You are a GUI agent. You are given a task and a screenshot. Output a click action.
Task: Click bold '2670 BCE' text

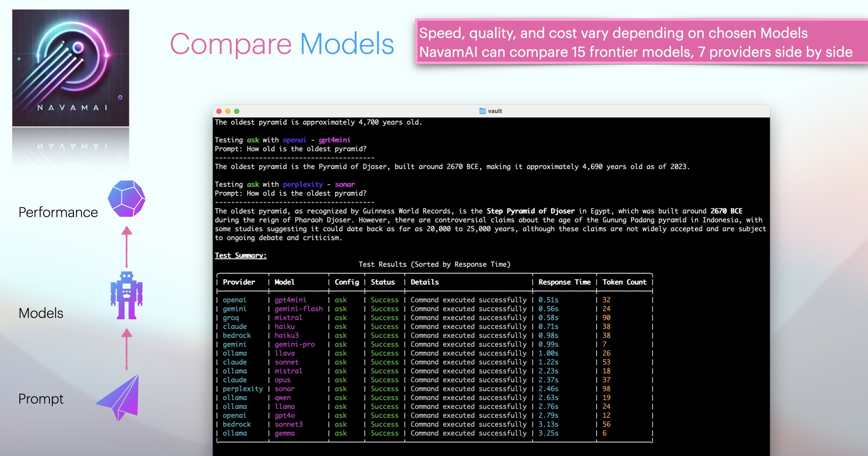click(x=726, y=211)
